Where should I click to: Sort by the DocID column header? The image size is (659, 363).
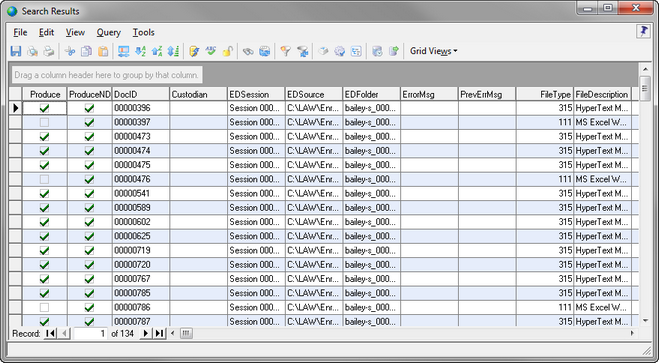point(140,95)
